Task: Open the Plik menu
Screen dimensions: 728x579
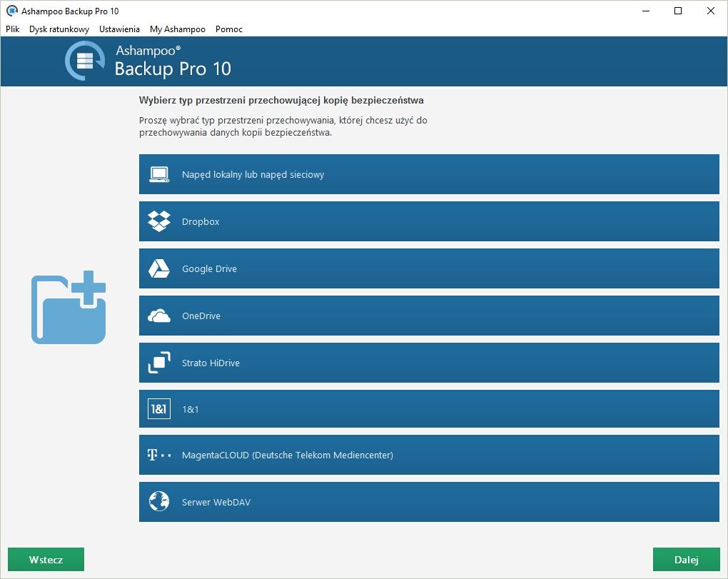Action: tap(13, 29)
